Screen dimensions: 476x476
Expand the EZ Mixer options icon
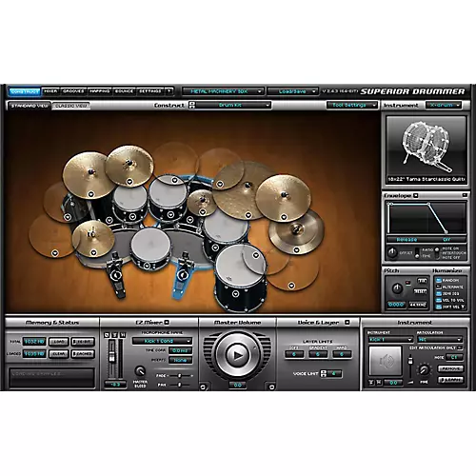(x=167, y=323)
